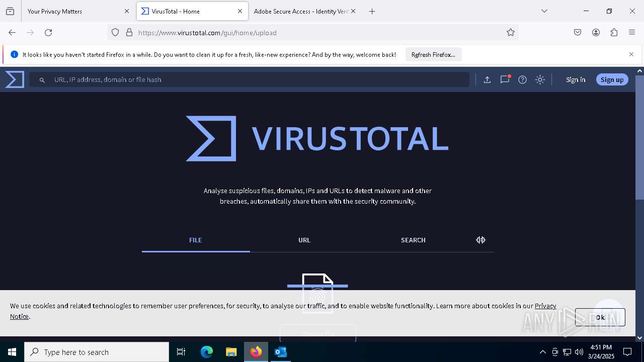Switch to the Adobe Secure Access tab
The image size is (644, 362).
click(305, 11)
